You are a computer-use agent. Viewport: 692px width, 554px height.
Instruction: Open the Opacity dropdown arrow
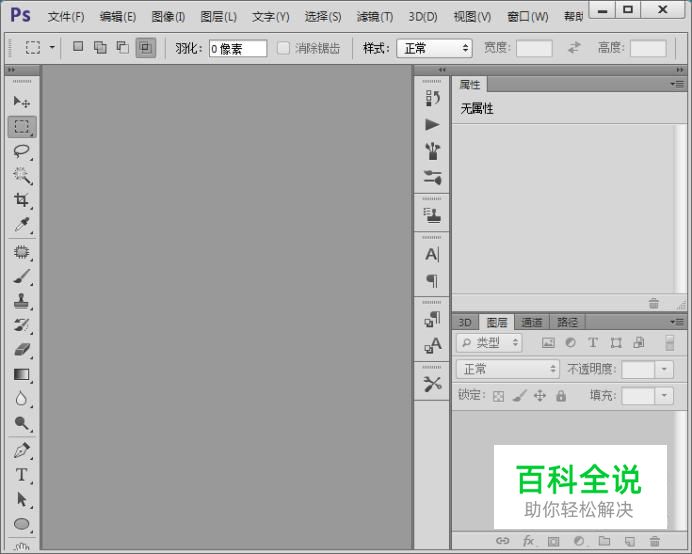tap(664, 369)
